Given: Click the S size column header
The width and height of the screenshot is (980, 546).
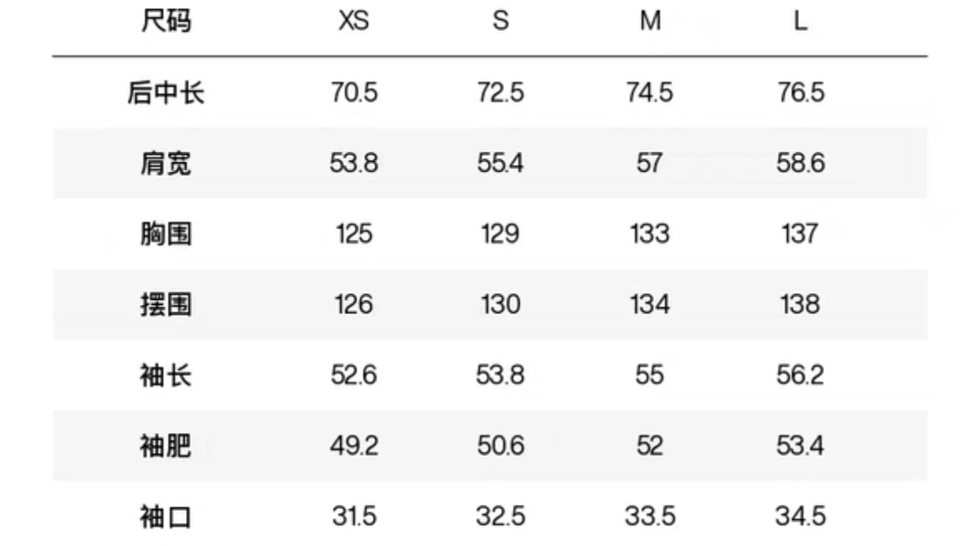Looking at the screenshot, I should [x=500, y=22].
